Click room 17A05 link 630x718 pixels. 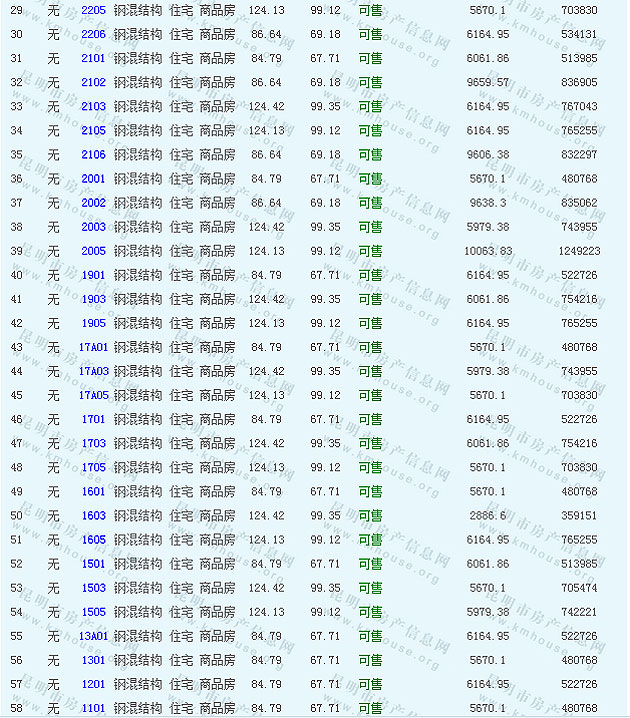pyautogui.click(x=92, y=395)
